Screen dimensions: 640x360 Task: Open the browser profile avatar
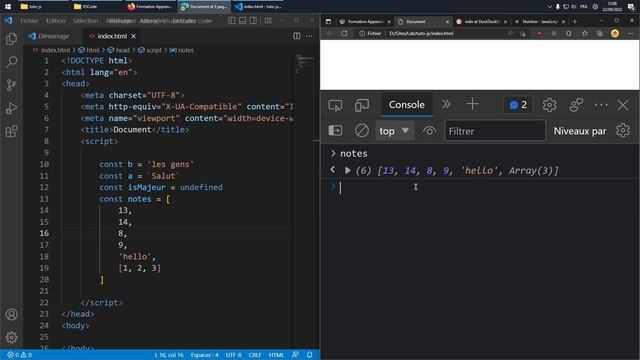point(615,33)
